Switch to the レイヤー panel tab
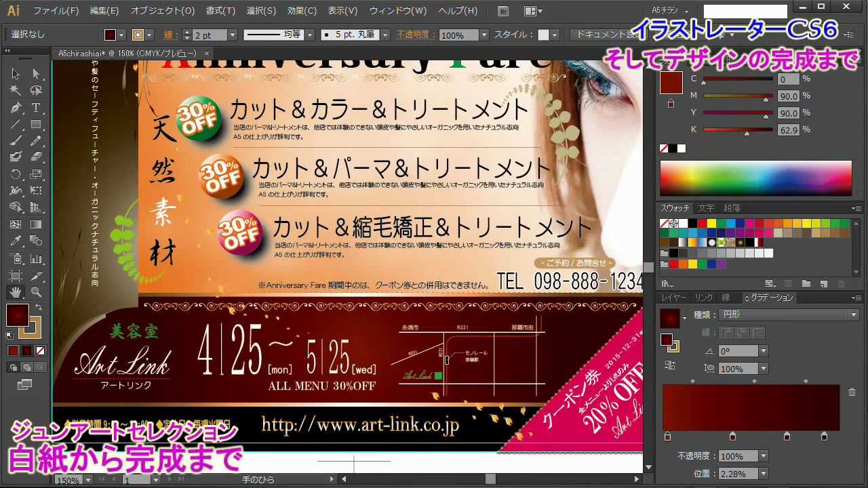This screenshot has width=868, height=488. pos(674,298)
